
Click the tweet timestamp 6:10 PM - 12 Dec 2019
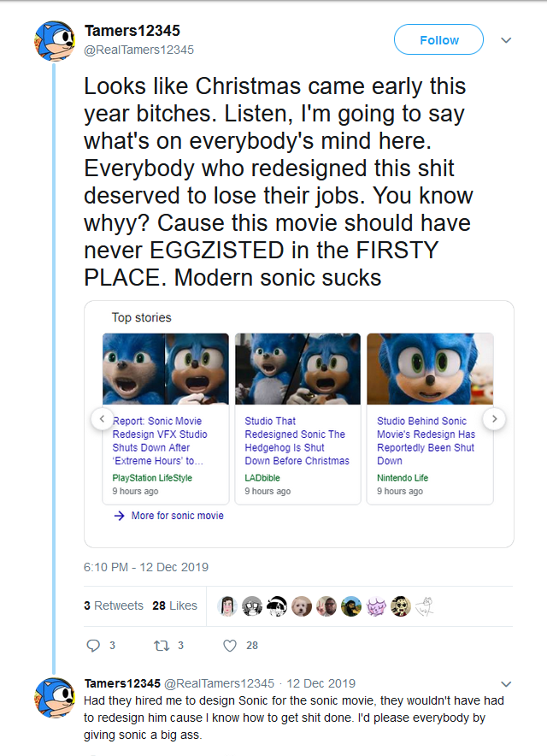pos(146,567)
